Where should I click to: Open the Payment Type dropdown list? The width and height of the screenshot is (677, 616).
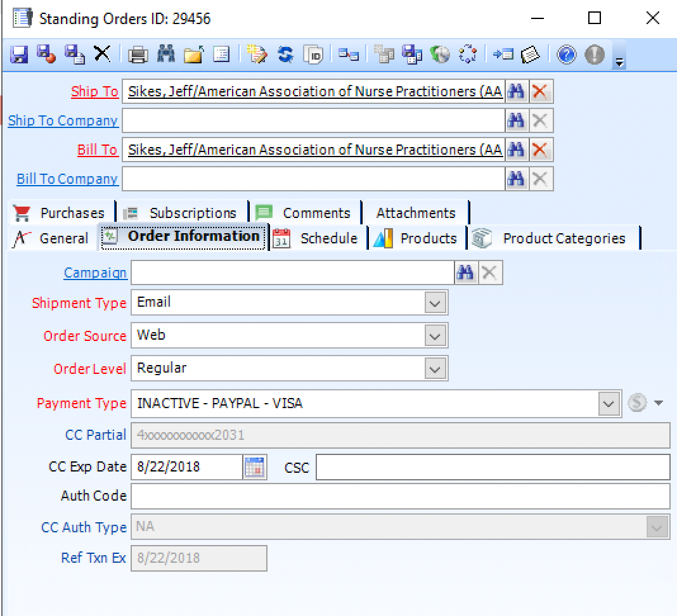pyautogui.click(x=609, y=403)
